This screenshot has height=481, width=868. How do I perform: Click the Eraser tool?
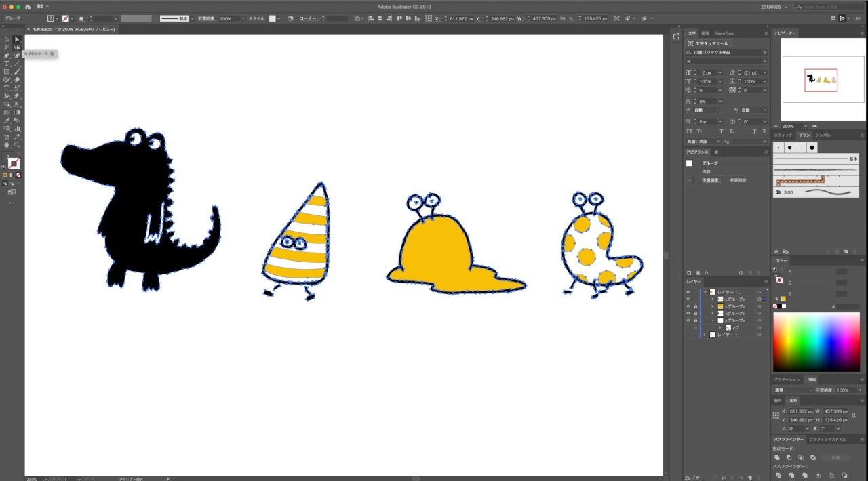click(x=17, y=80)
